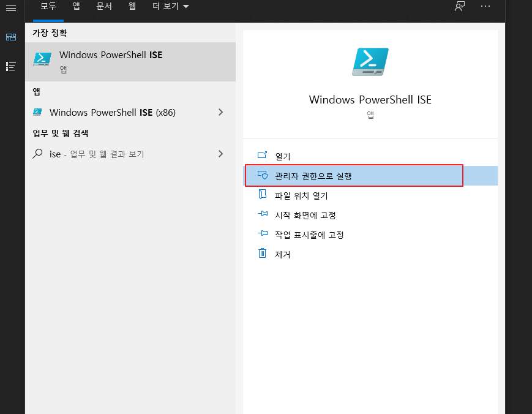532x414 pixels.
Task: Expand the 더 보기 dropdown
Action: (x=170, y=6)
